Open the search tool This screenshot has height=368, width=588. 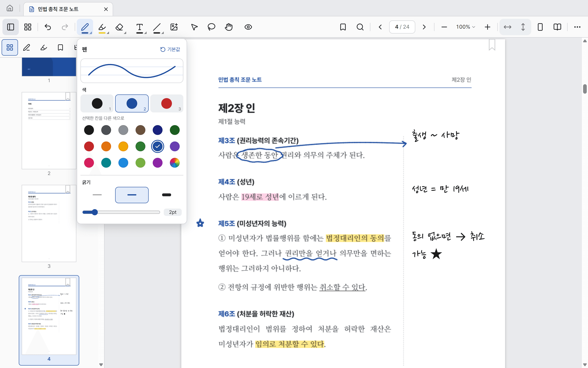pos(360,27)
